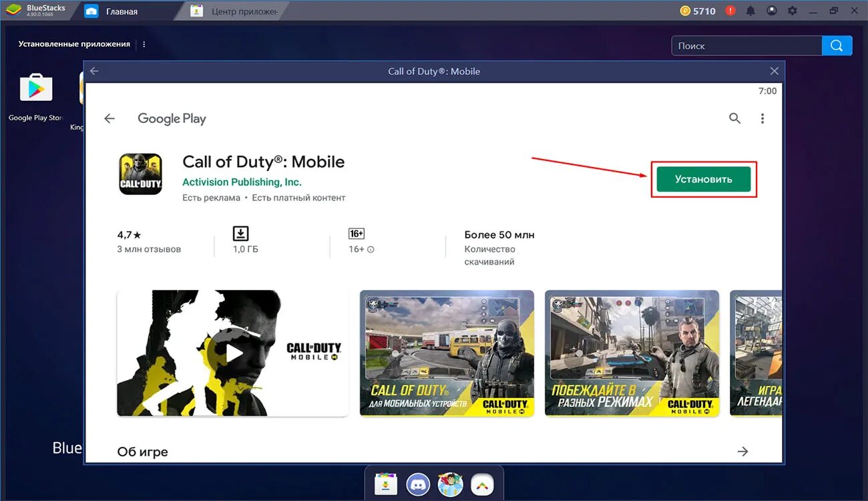Click the 4,7 star rating value

point(129,234)
